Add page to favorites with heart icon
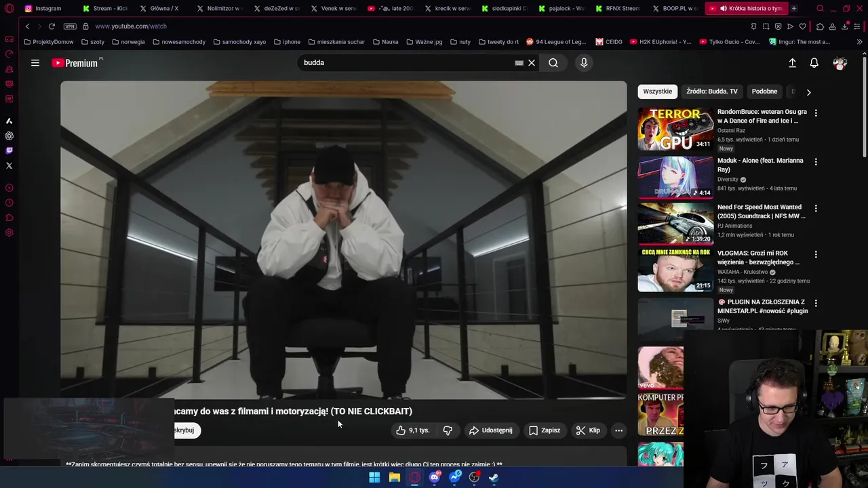 coord(802,26)
